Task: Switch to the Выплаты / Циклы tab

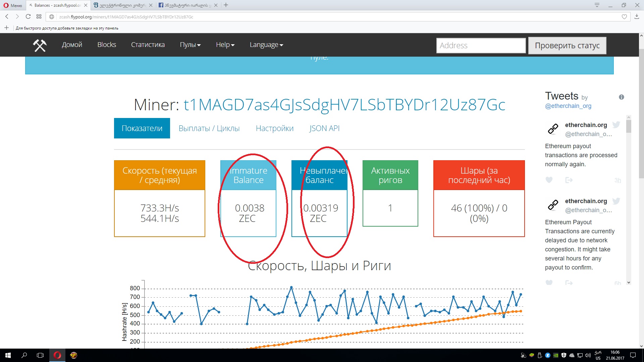Action: pos(209,128)
